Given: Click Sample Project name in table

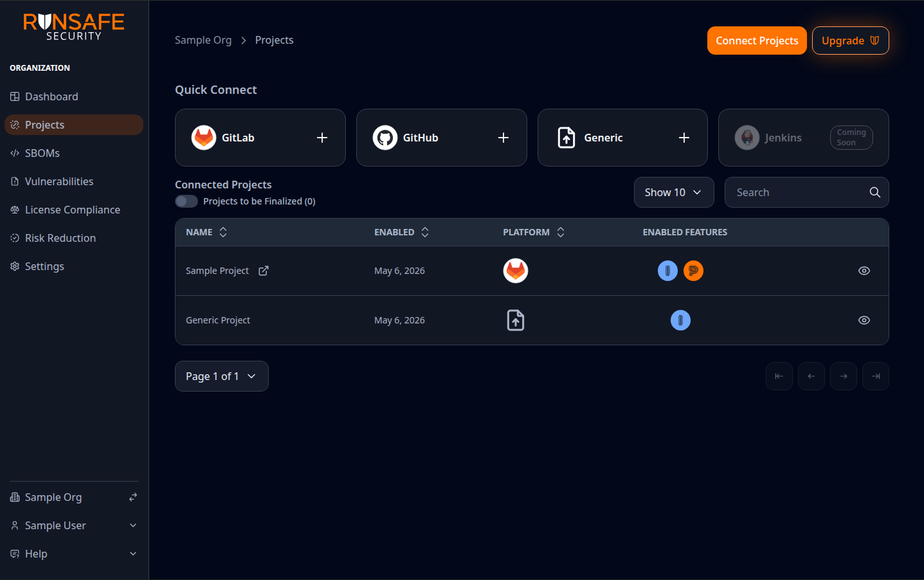Looking at the screenshot, I should (217, 271).
